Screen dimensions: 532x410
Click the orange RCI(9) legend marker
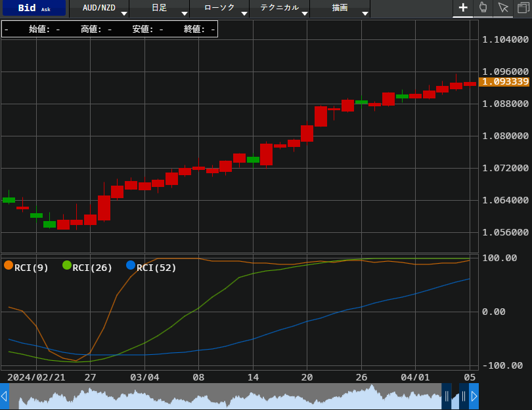click(9, 265)
